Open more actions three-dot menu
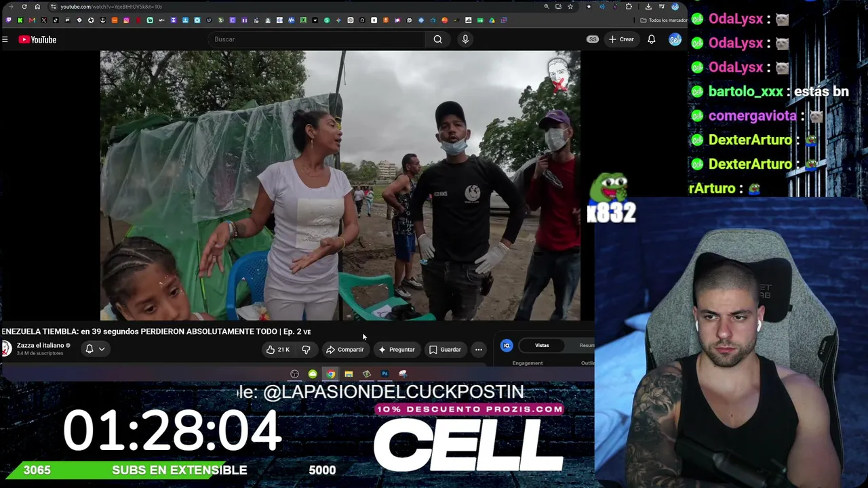Image resolution: width=868 pixels, height=488 pixels. click(479, 350)
